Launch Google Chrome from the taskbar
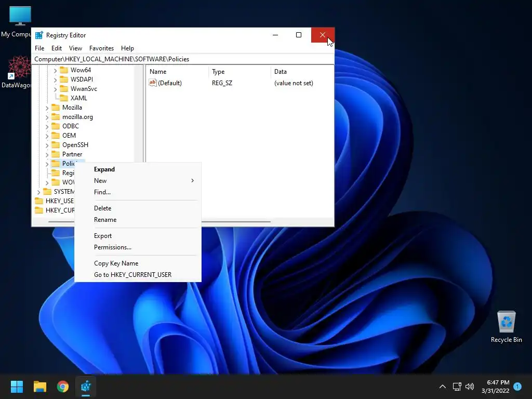Viewport: 532px width, 399px height. (63, 387)
